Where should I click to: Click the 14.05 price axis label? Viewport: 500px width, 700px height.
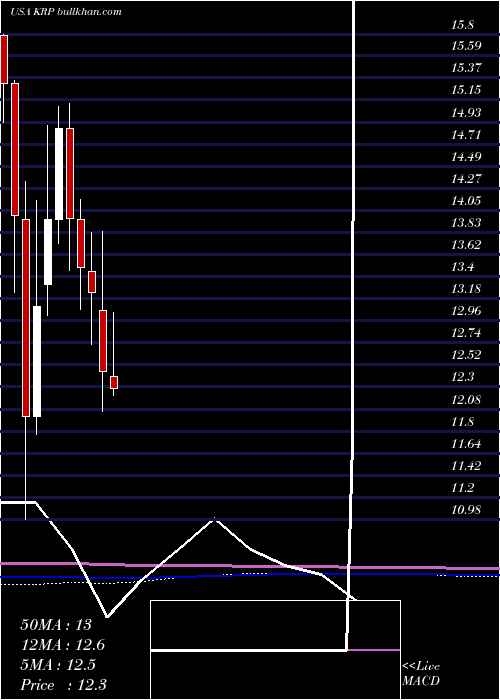466,200
